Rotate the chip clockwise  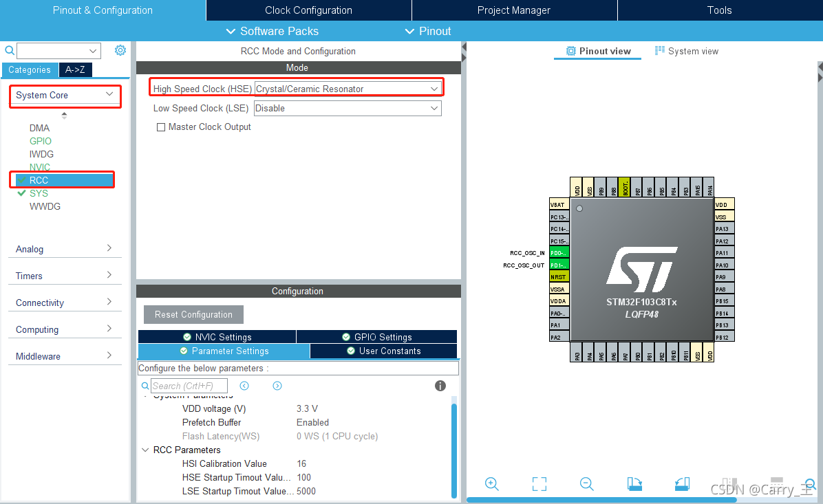tap(634, 483)
